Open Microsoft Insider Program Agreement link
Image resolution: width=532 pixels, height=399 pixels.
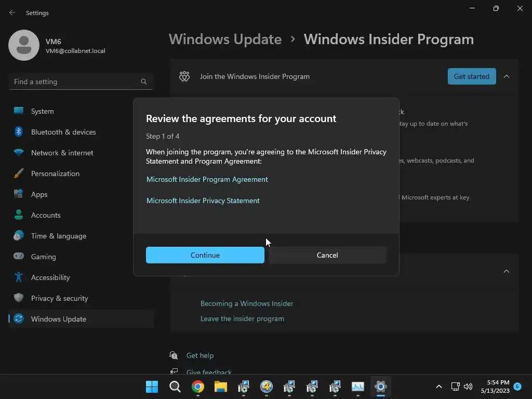207,179
